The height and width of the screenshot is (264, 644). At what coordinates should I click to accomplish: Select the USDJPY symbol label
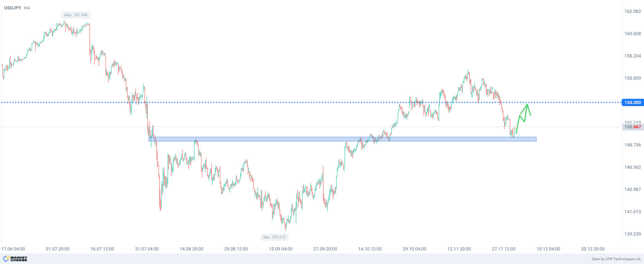(13, 8)
